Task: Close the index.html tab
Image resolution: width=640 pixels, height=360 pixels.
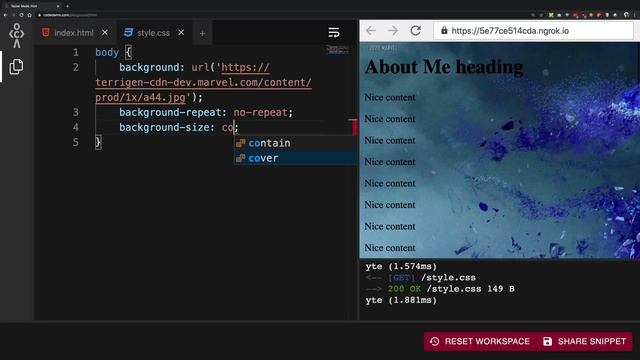Action: [105, 32]
